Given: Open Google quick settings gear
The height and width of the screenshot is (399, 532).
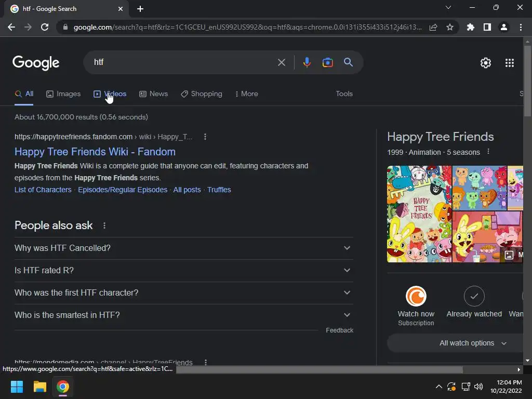Looking at the screenshot, I should [x=486, y=63].
